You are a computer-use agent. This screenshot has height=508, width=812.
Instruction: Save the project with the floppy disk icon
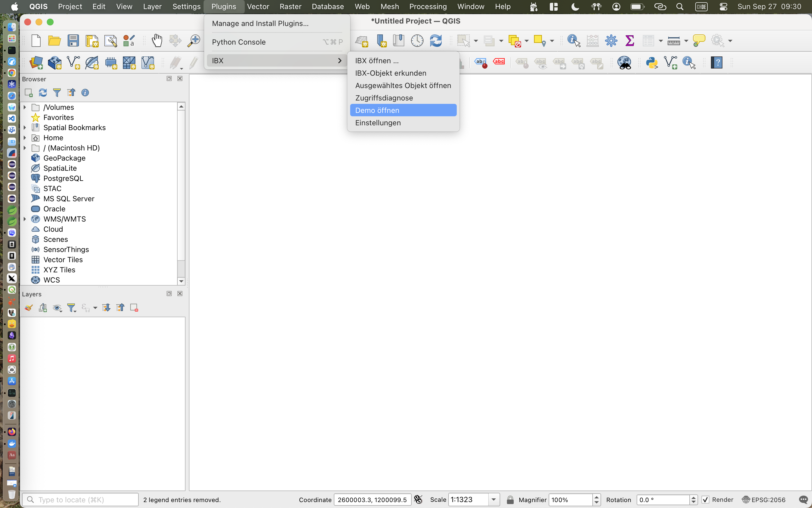73,41
